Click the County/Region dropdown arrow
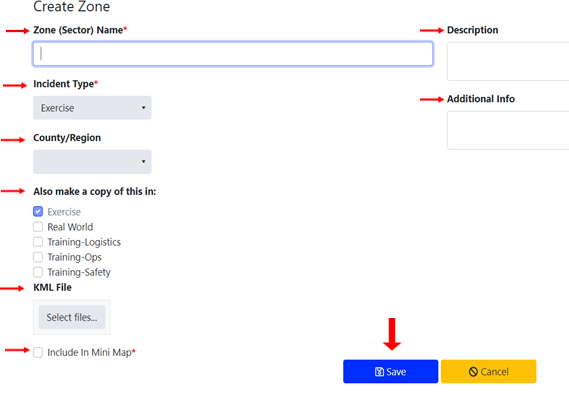This screenshot has width=569, height=400. [x=144, y=162]
